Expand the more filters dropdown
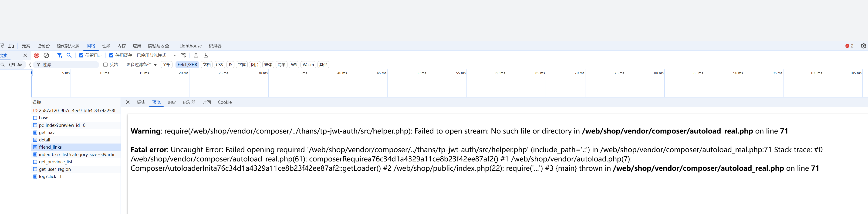 click(141, 65)
